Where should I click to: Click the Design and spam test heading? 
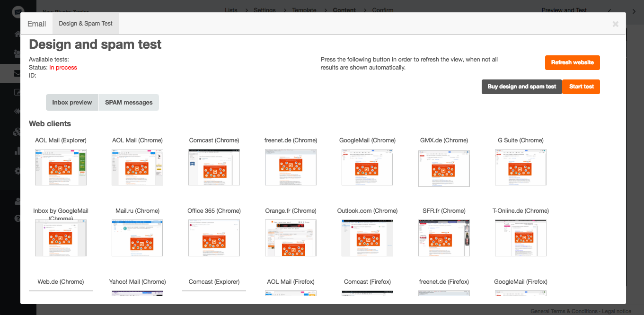[x=95, y=44]
